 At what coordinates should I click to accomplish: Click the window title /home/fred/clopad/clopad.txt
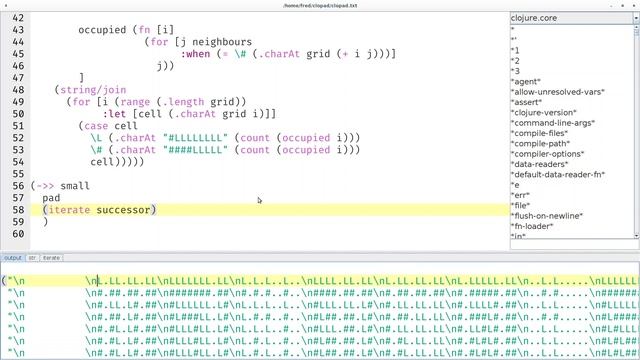[320, 5]
